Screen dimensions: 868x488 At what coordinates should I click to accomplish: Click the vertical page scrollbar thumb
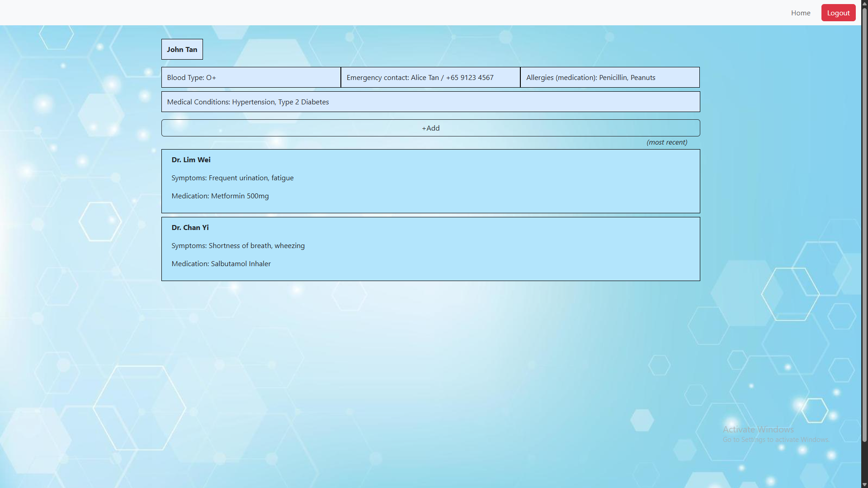864,226
